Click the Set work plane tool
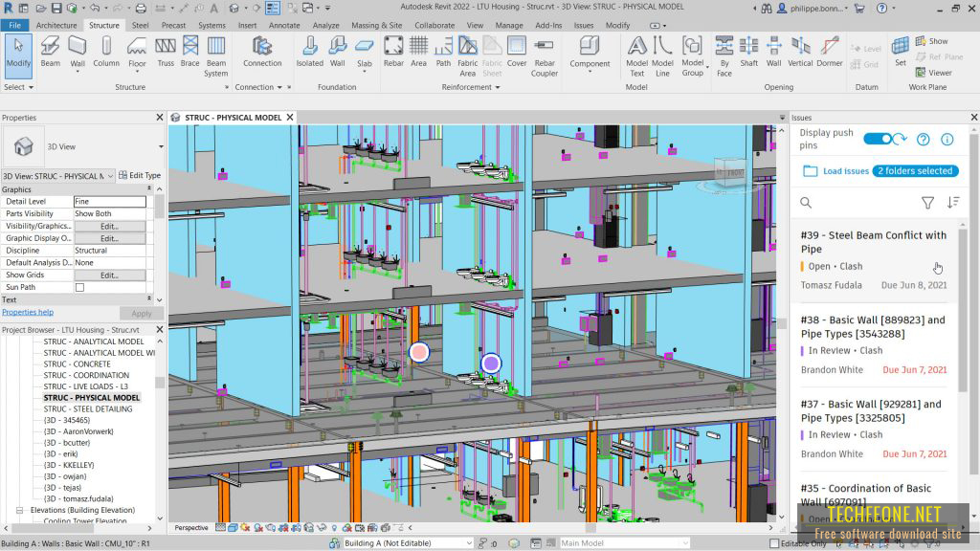The height and width of the screenshot is (551, 980). [900, 52]
